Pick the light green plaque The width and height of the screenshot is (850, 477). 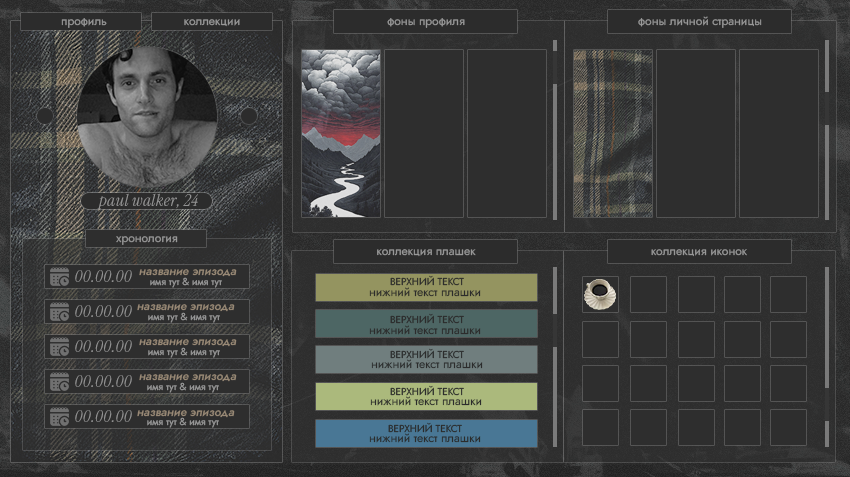point(426,396)
